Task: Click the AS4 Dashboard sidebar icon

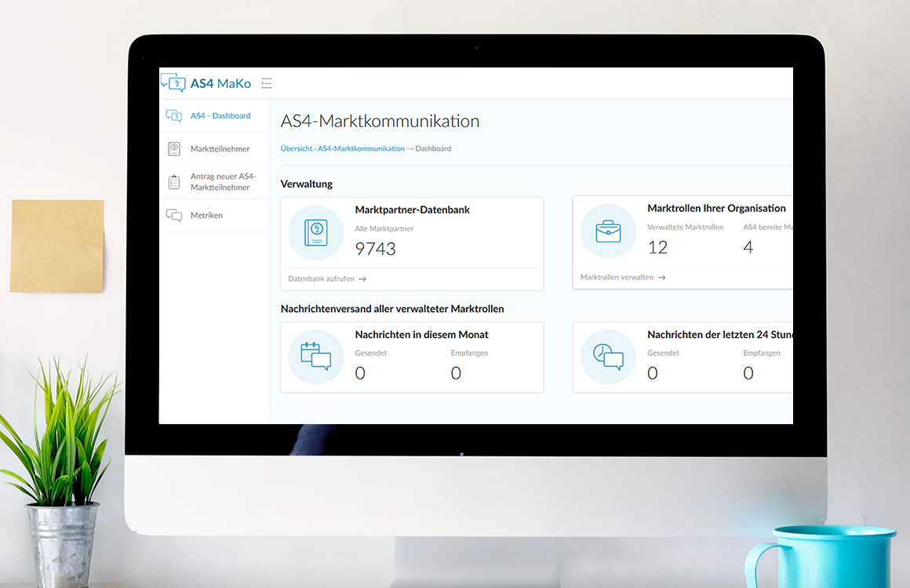Action: point(174,116)
